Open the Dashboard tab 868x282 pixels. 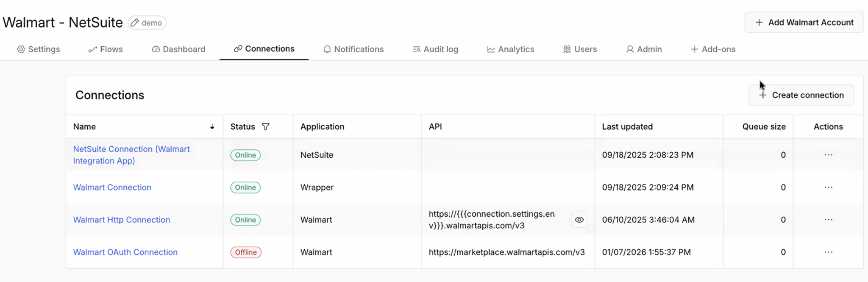(x=178, y=49)
